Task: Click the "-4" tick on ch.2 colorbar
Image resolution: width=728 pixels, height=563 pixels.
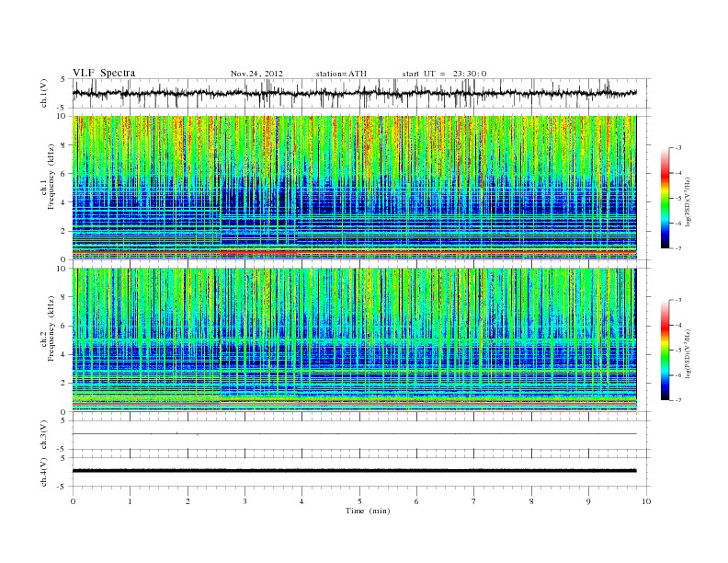Action: coord(678,325)
